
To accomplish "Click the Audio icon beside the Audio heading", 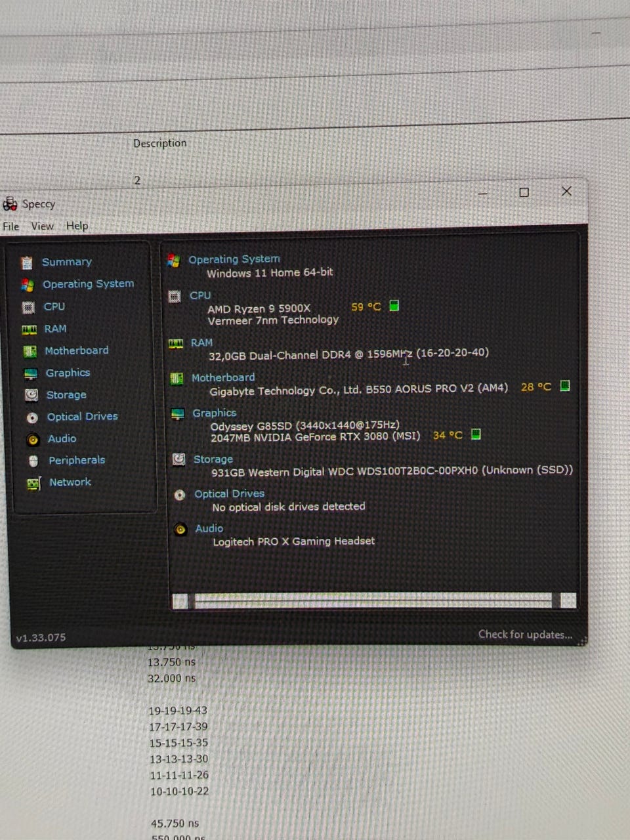I will tap(180, 529).
